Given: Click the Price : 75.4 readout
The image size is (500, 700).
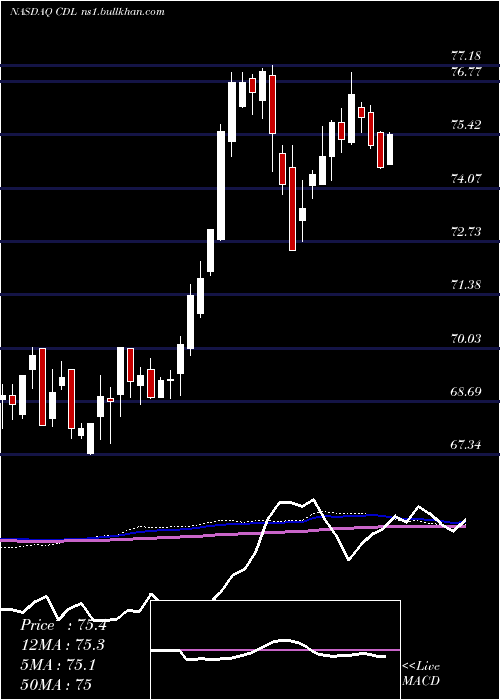Looking at the screenshot, I should (63, 625).
